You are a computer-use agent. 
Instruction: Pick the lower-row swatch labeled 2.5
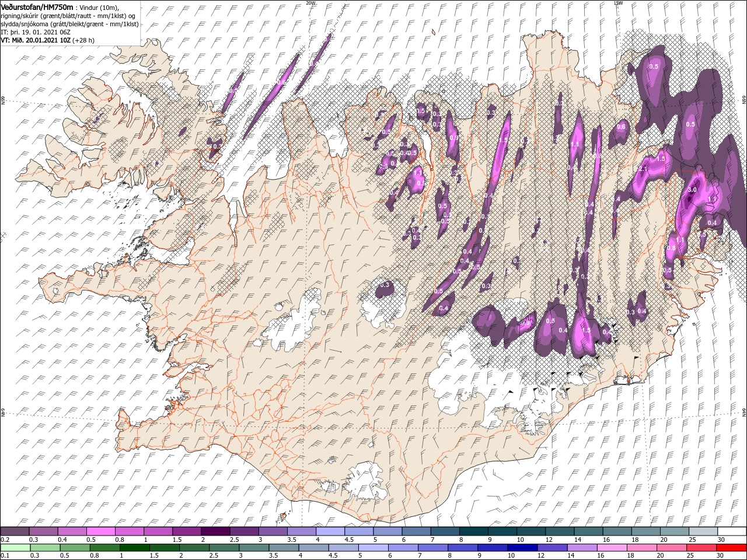coord(224,547)
